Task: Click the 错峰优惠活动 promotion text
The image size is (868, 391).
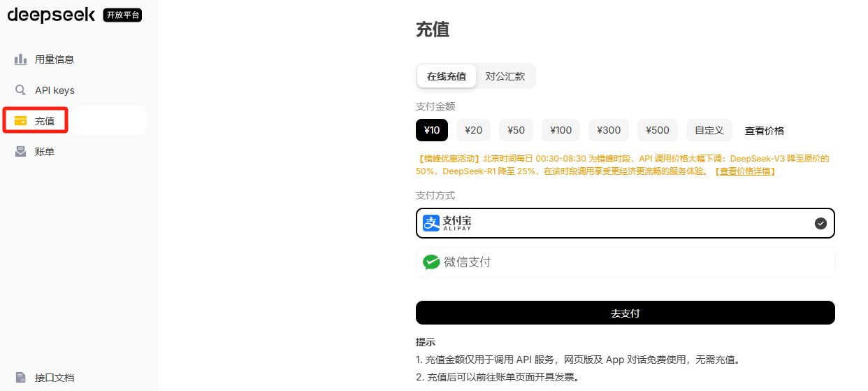Action: (x=623, y=165)
